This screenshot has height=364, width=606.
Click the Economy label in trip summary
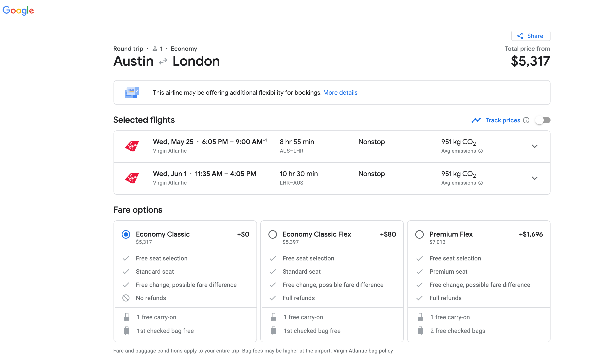tap(184, 48)
